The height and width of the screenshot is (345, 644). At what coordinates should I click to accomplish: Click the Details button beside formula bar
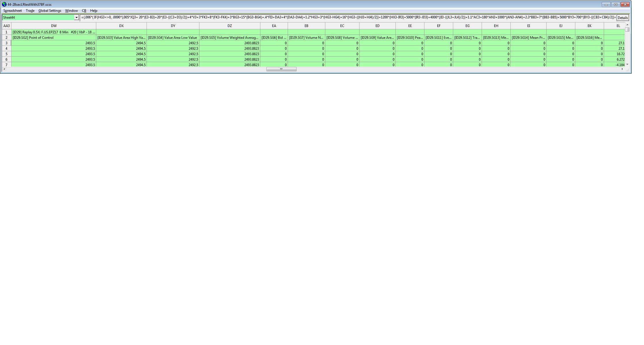[x=622, y=18]
